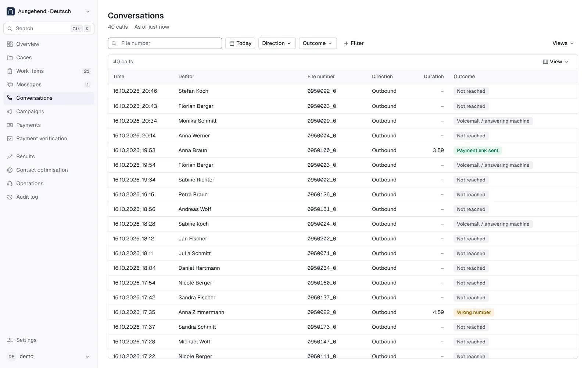The height and width of the screenshot is (368, 588).
Task: Open Settings
Action: click(49, 340)
